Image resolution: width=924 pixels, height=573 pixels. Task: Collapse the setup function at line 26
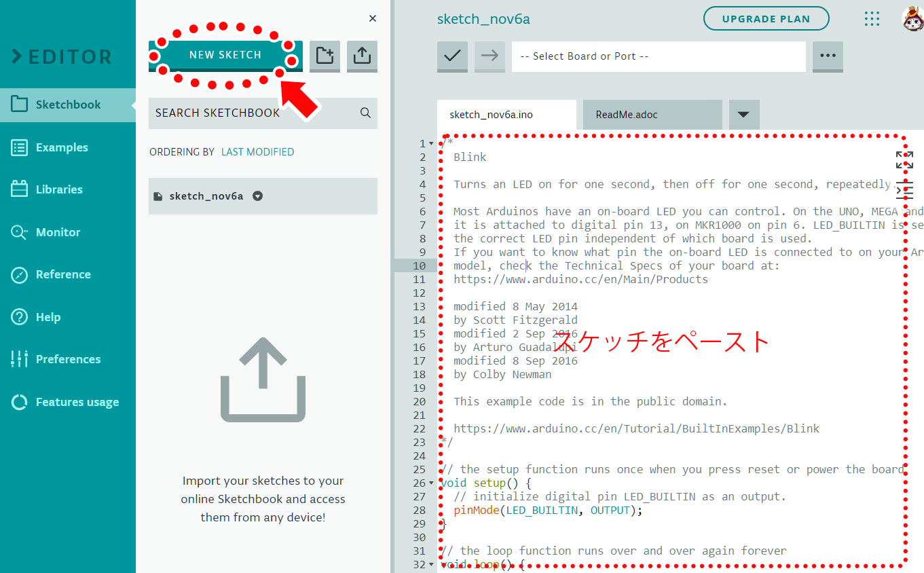coord(432,483)
